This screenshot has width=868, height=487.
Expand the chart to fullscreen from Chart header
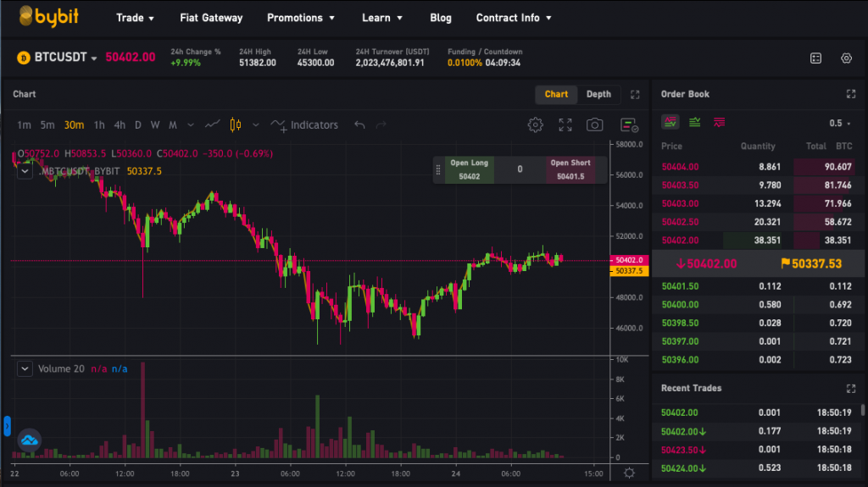click(635, 95)
